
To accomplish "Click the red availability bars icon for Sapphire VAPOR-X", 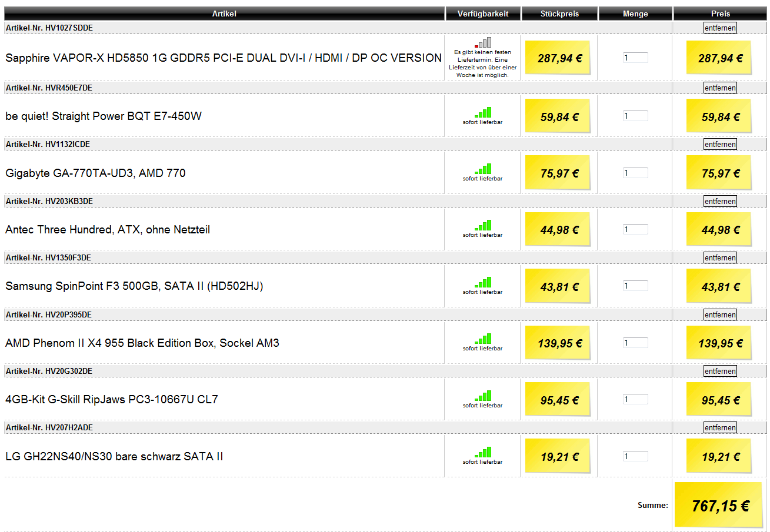I will pyautogui.click(x=483, y=42).
